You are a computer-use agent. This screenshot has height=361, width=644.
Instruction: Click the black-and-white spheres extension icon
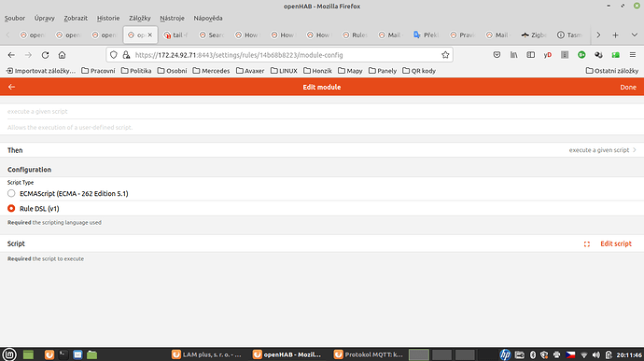tap(598, 55)
